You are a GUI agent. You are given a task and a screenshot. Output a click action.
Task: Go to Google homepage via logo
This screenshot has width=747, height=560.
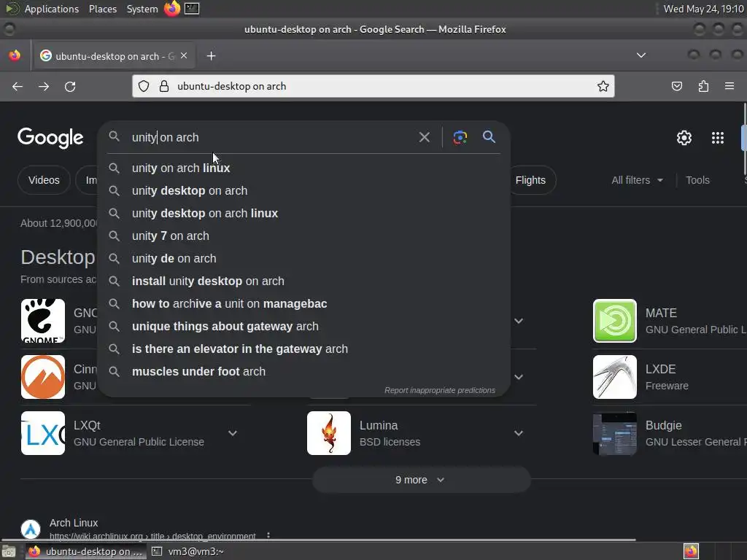(50, 138)
